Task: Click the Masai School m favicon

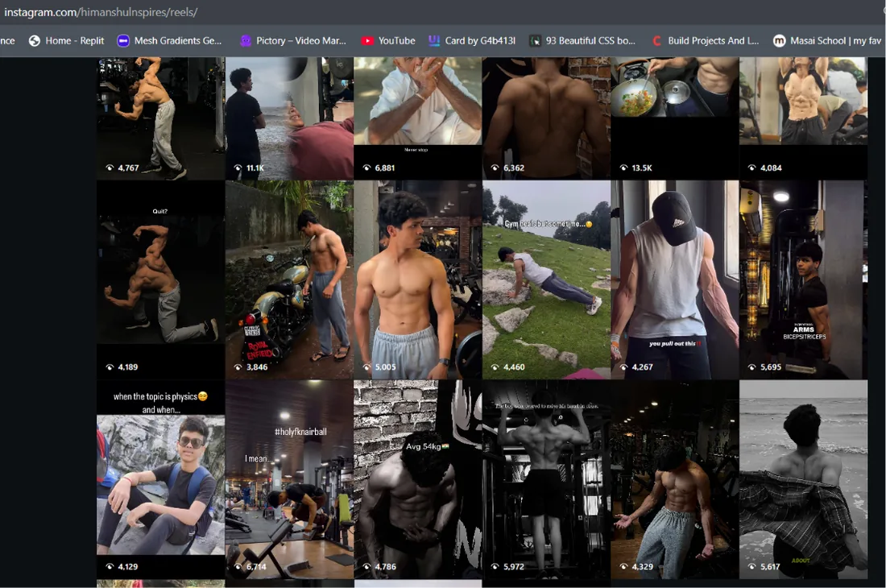Action: (779, 40)
